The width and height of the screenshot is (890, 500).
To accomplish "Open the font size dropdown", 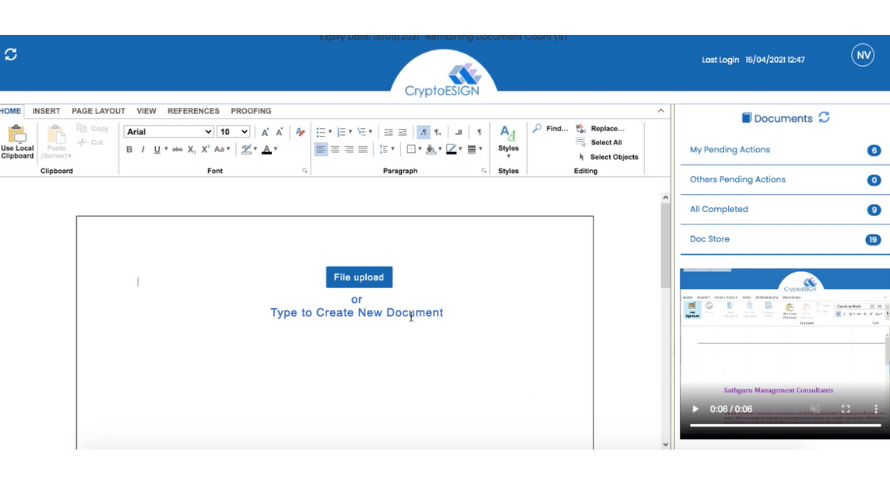I will pos(234,132).
